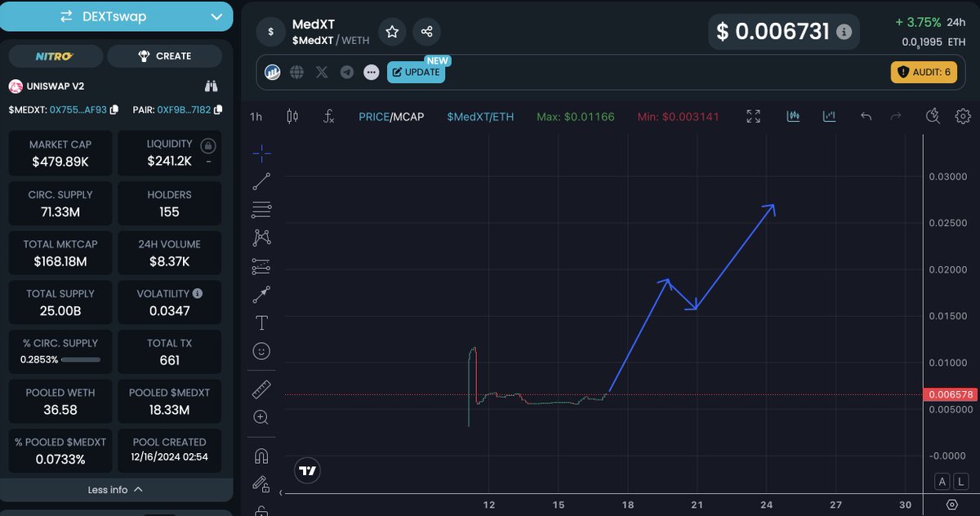Copy the PAIR address 0XF9B...7182
Screen dimensions: 980x516
coord(216,109)
